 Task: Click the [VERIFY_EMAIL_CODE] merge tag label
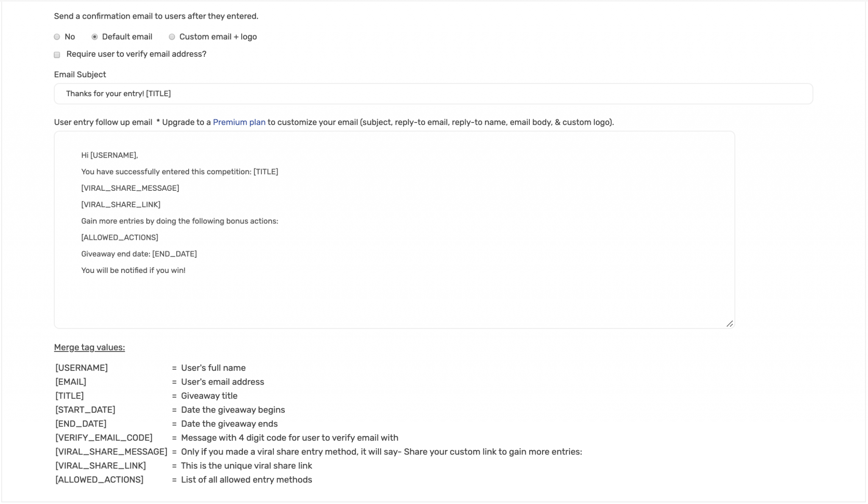coord(103,437)
